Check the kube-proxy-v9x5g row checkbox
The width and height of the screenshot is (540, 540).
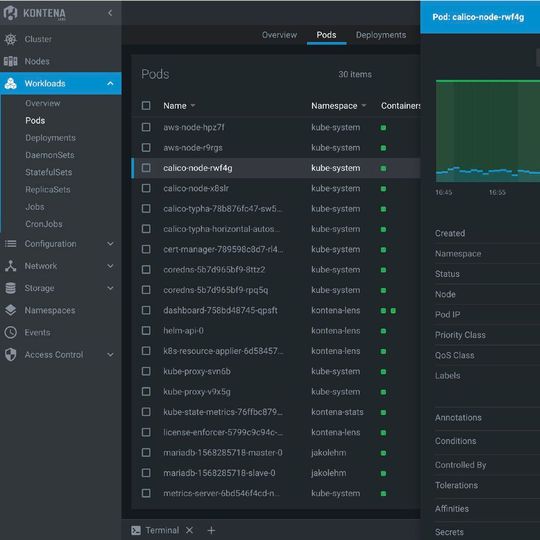(x=146, y=391)
